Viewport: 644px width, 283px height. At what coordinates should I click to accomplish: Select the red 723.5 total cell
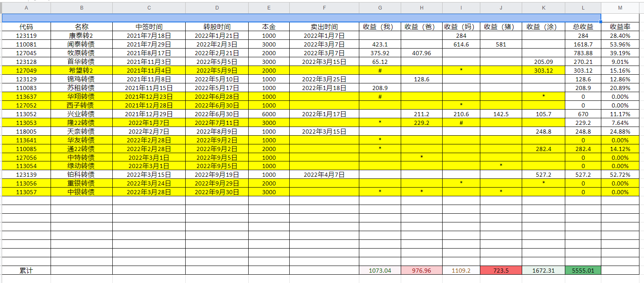tap(501, 271)
